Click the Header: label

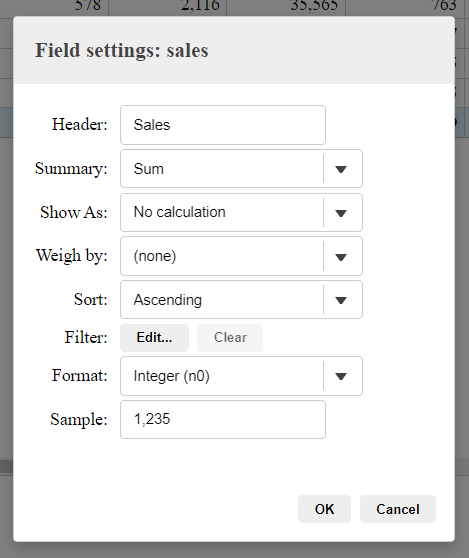click(x=79, y=125)
